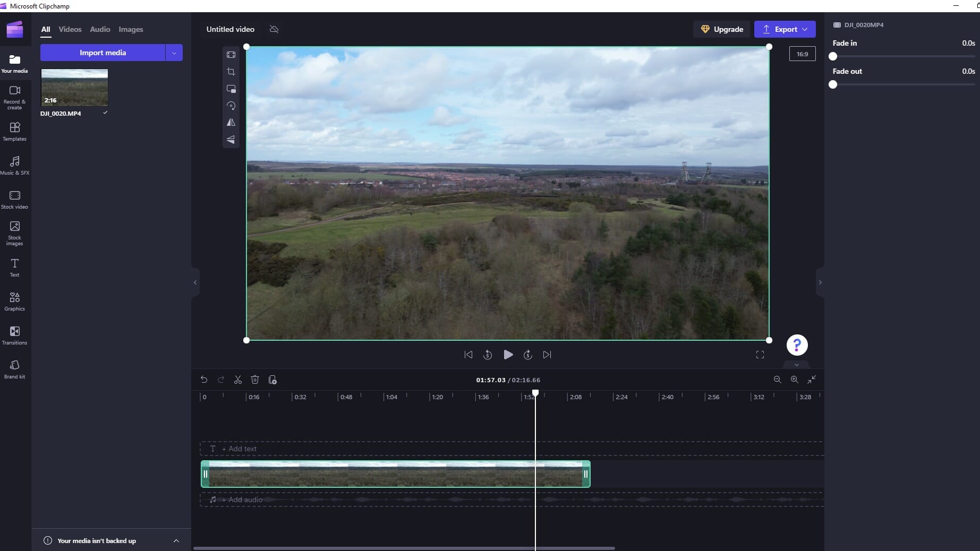Click the cloud backup status icon
The image size is (980, 551).
click(274, 29)
